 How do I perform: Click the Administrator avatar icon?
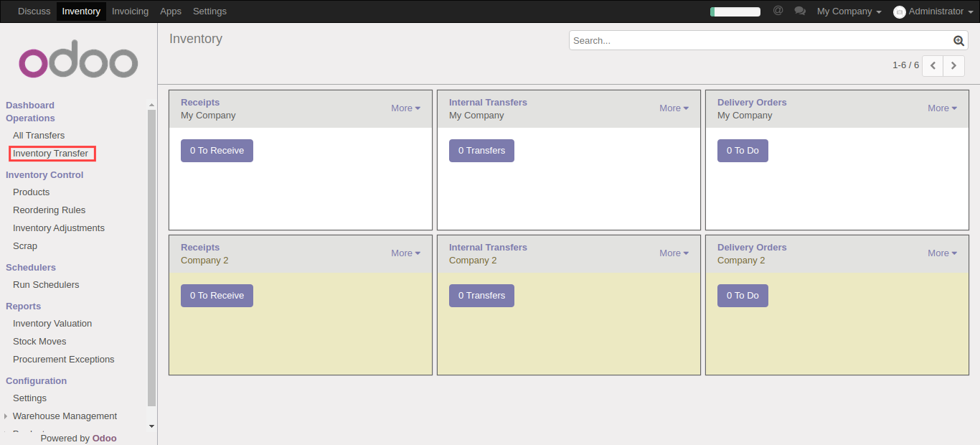(x=899, y=12)
